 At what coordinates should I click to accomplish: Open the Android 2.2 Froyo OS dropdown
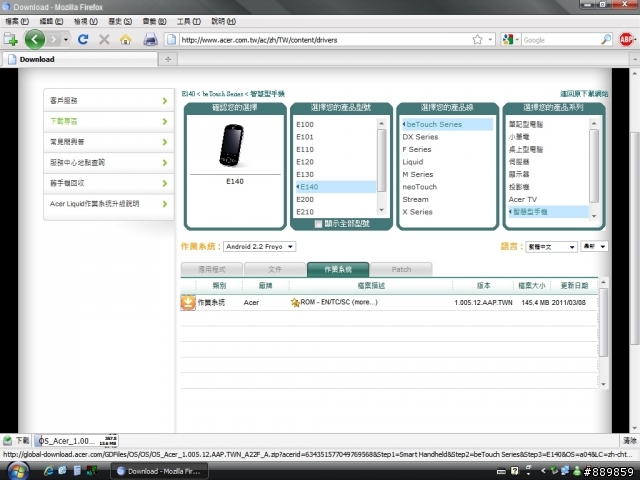(259, 247)
